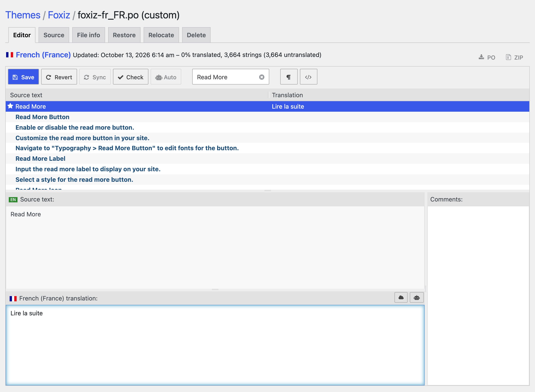Go to Themes breadcrumb link
535x392 pixels.
(23, 15)
